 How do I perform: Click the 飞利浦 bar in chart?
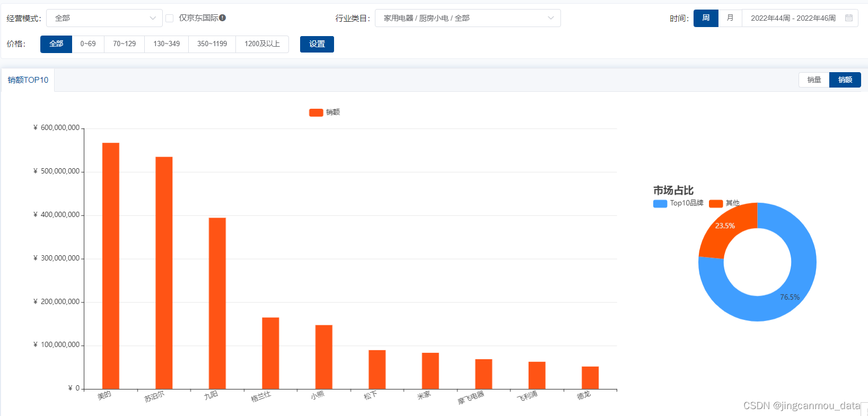[537, 375]
